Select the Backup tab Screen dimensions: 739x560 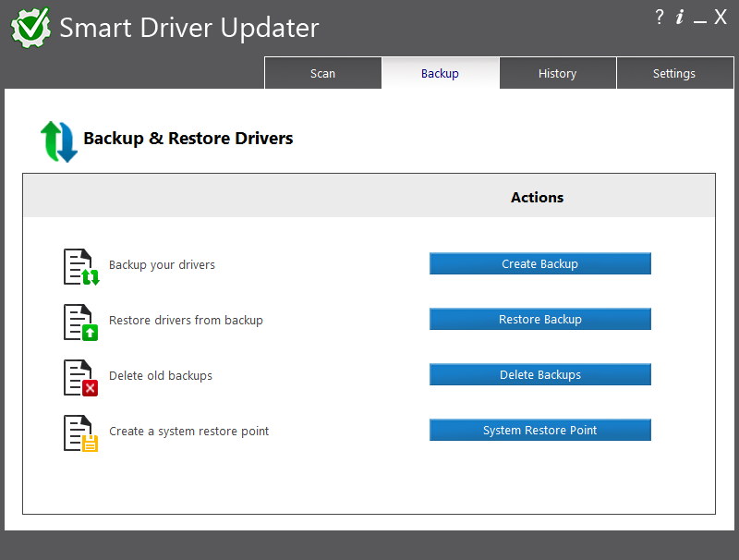point(440,73)
